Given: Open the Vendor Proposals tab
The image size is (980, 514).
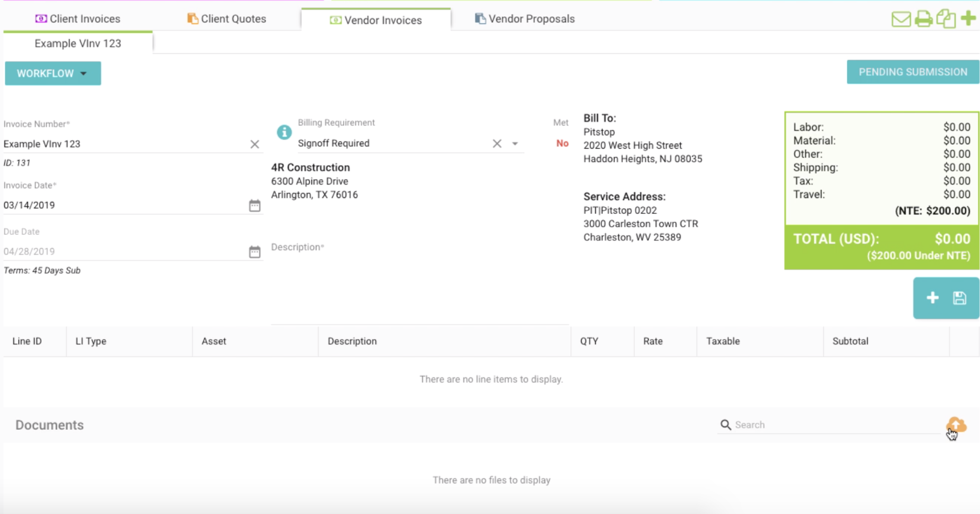Looking at the screenshot, I should (525, 19).
